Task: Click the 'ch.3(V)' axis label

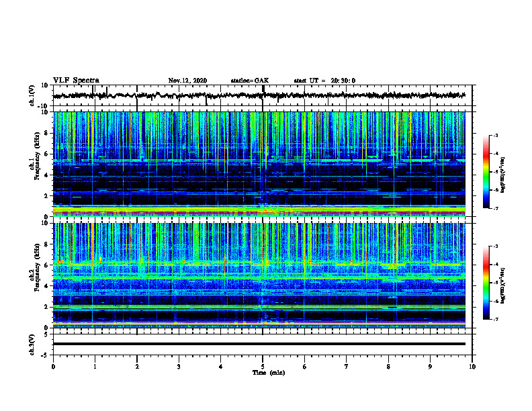Action: point(32,345)
